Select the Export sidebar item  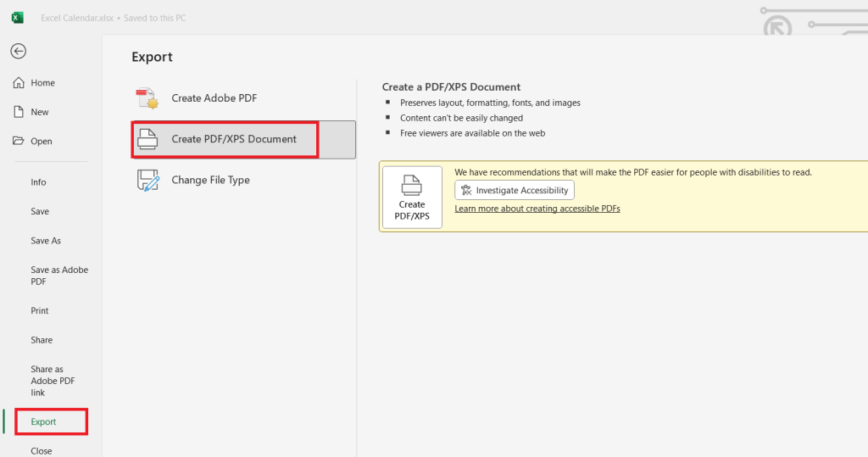[x=44, y=421]
